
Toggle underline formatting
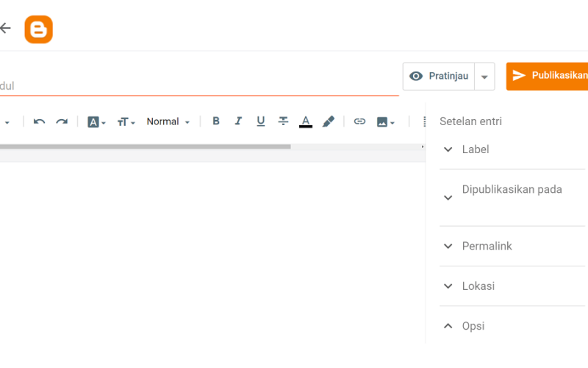(261, 121)
